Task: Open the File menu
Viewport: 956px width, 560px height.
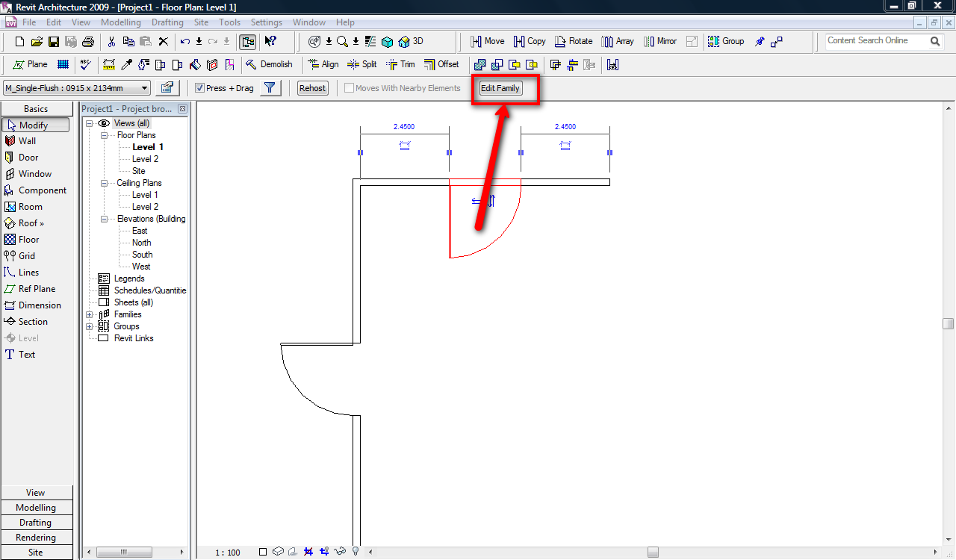Action: pyautogui.click(x=29, y=22)
